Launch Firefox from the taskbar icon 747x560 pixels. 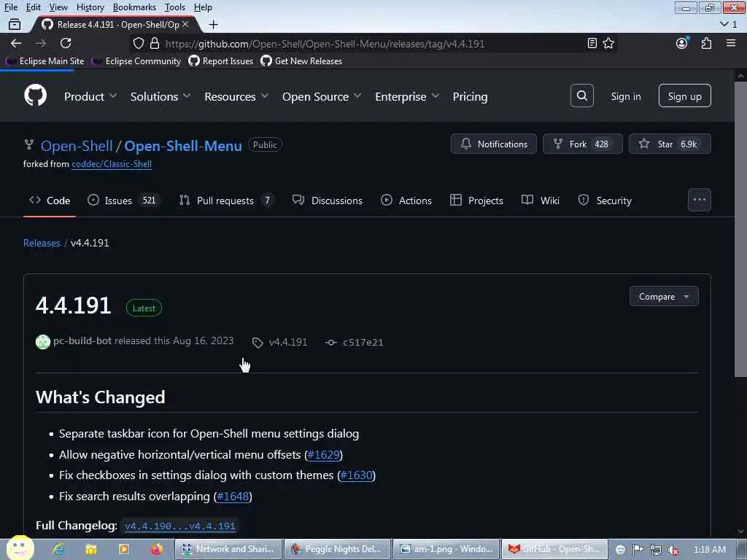157,549
